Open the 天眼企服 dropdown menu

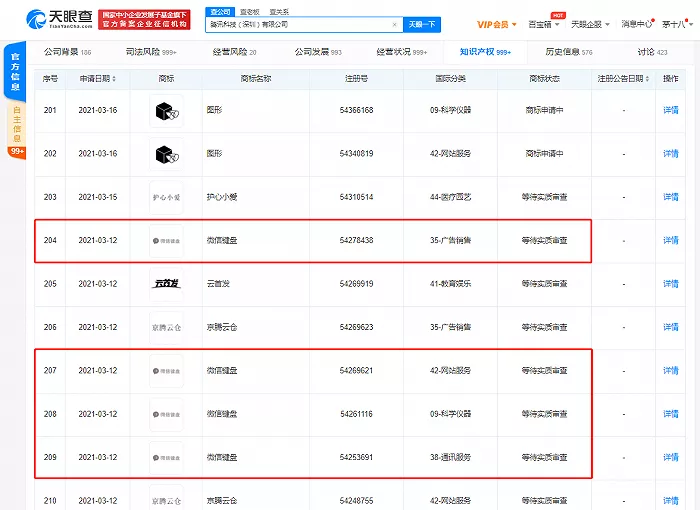point(590,25)
